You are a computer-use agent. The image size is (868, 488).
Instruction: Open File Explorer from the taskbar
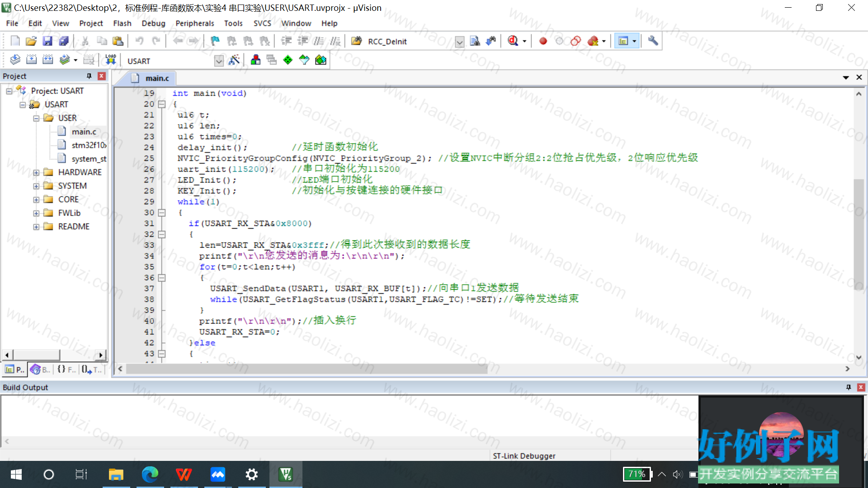(x=116, y=474)
